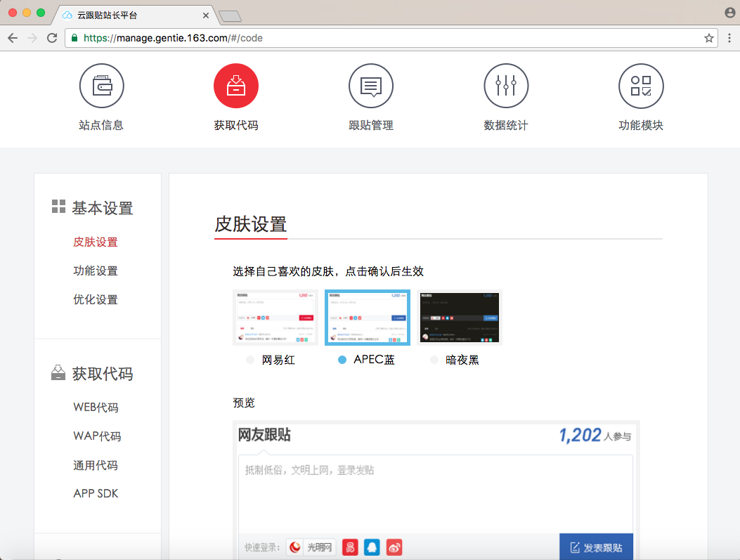Open 数据统计 sliders icon
This screenshot has width=740, height=560.
[505, 86]
